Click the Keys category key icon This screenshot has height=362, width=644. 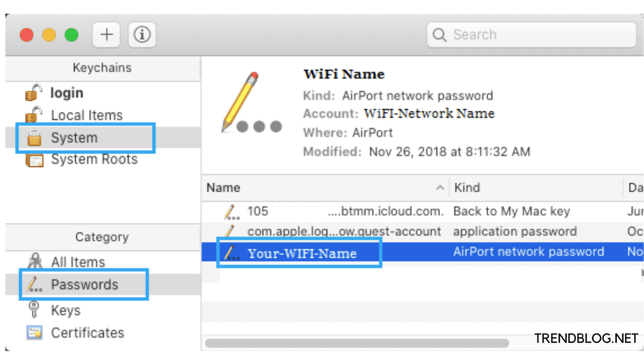point(34,309)
